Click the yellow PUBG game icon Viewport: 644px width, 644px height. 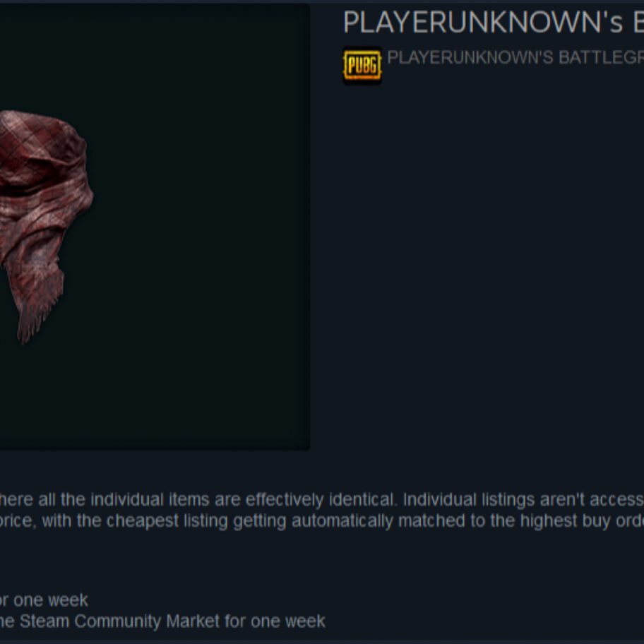(x=362, y=65)
